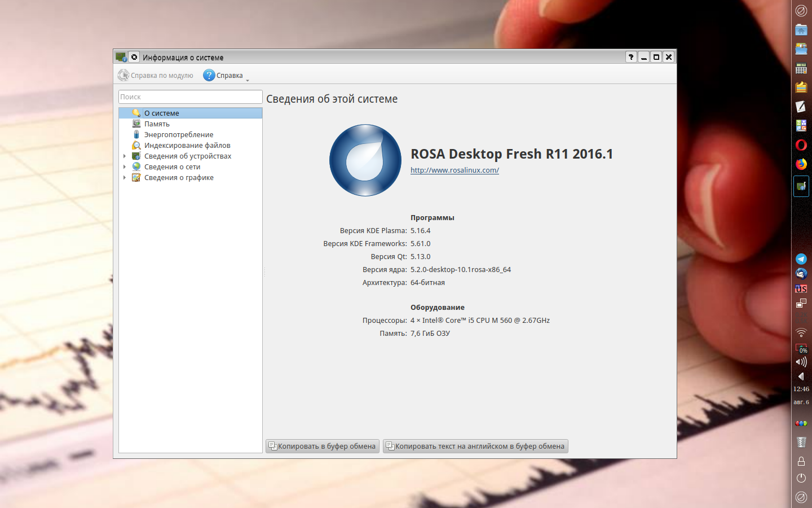Click the Программы section heading
The height and width of the screenshot is (508, 812).
[433, 217]
